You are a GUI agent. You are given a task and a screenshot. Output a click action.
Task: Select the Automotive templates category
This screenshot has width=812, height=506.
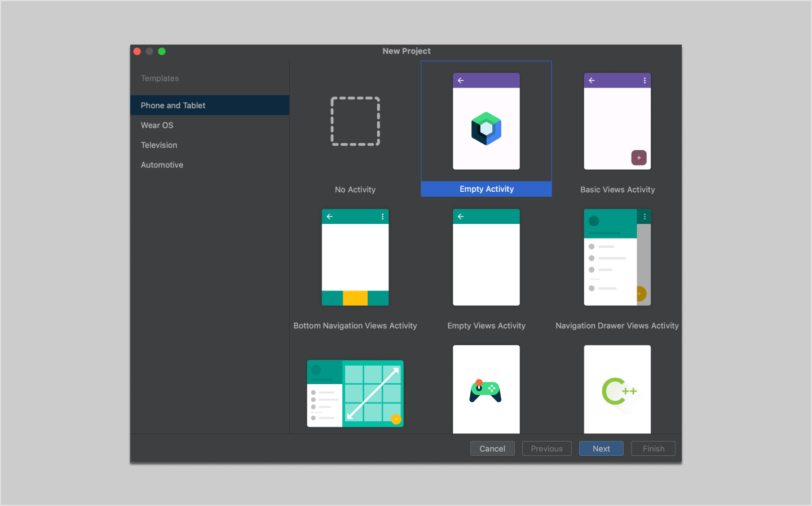coord(162,165)
